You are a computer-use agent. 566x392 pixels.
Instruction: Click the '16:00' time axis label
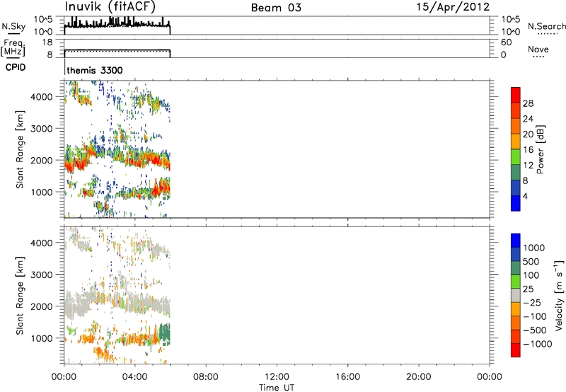tap(347, 377)
